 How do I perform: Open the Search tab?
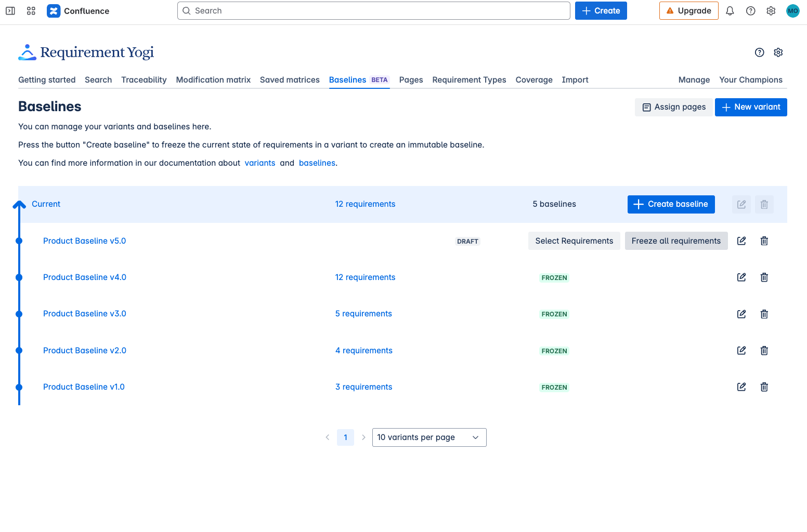98,80
